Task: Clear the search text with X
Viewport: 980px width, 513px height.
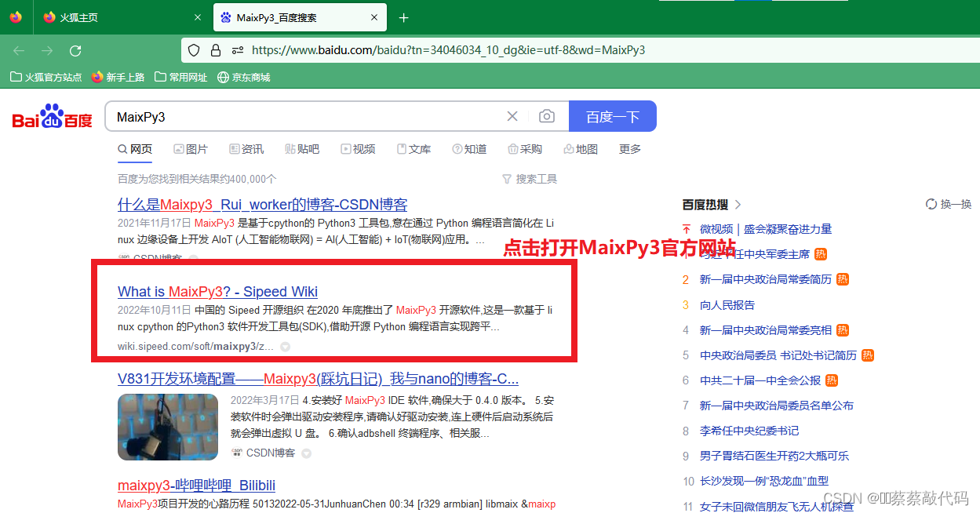Action: (x=512, y=116)
